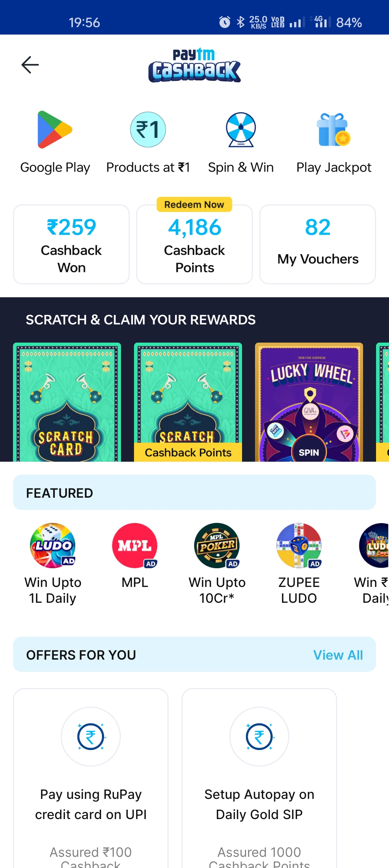Scratch the first Scratch Card
Viewport: 389px width, 868px height.
[67, 402]
